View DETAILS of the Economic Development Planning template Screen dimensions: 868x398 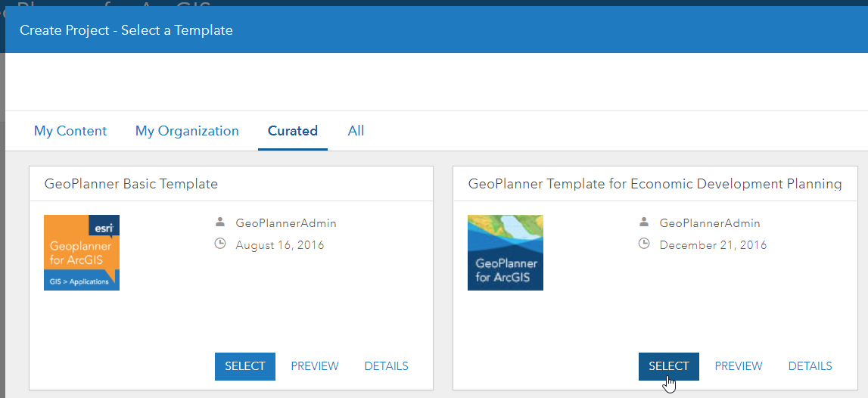[810, 366]
